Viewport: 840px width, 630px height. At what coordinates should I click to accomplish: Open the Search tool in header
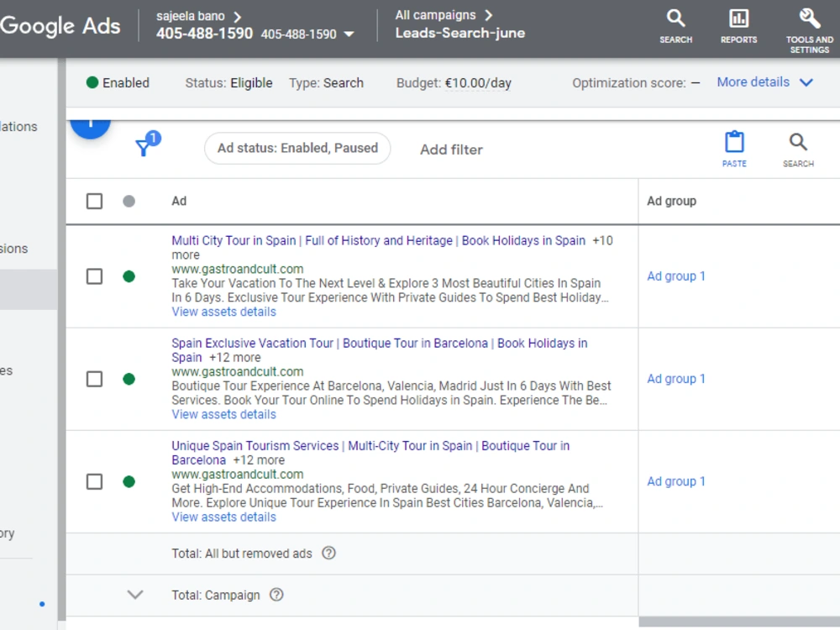point(675,26)
